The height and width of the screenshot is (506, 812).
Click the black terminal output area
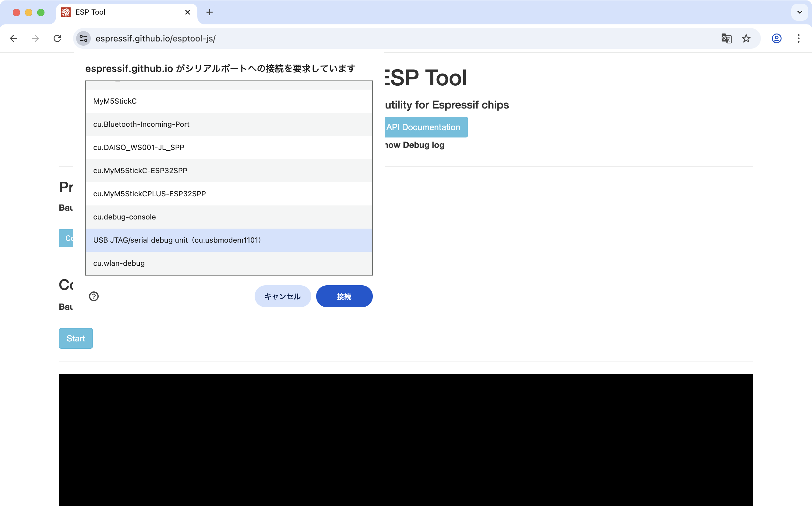(406, 440)
